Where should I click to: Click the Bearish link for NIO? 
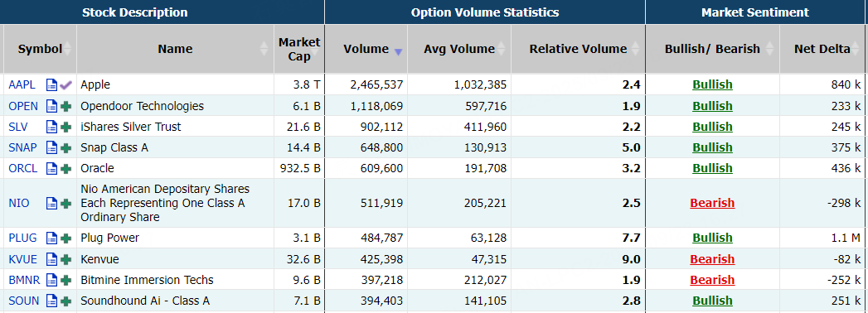[712, 203]
